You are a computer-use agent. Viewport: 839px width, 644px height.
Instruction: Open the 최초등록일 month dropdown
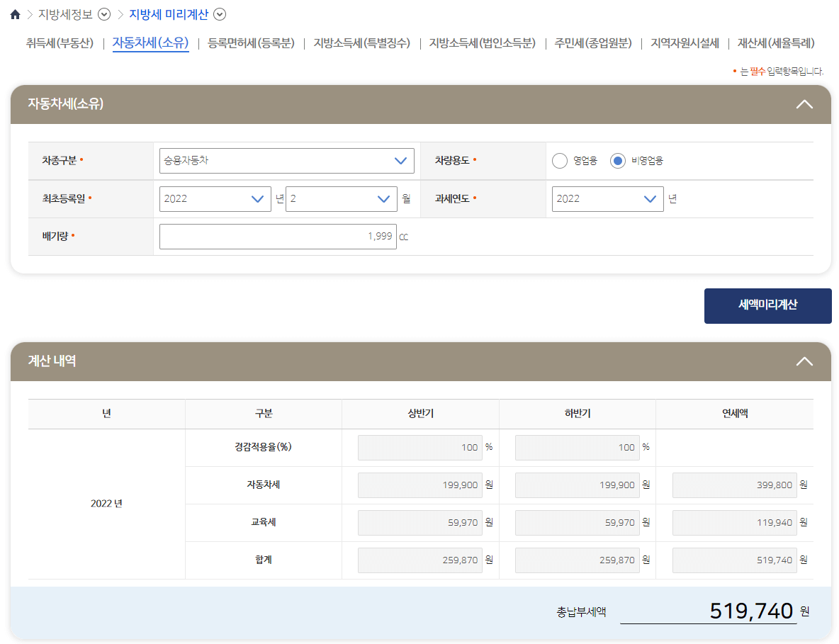(342, 199)
